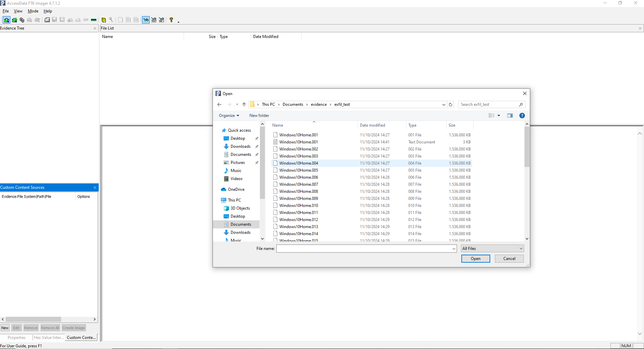Click the Obtain Protected Files yellow icon

coord(104,20)
